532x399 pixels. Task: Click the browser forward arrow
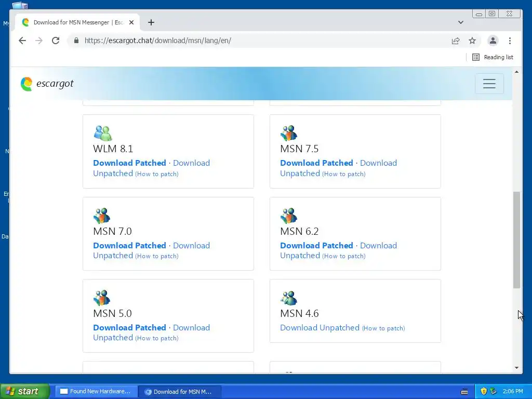pos(39,41)
